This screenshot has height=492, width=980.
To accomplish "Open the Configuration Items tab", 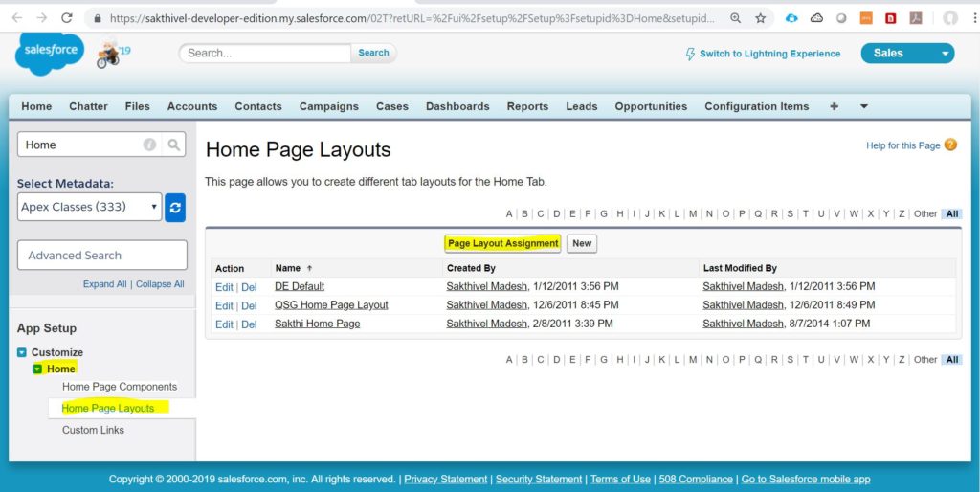I will click(x=756, y=106).
